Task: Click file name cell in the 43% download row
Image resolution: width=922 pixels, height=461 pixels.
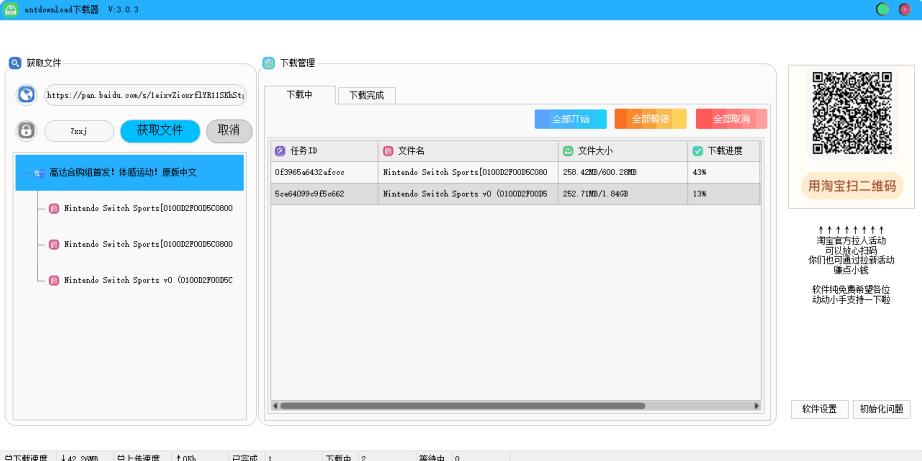Action: [x=468, y=173]
